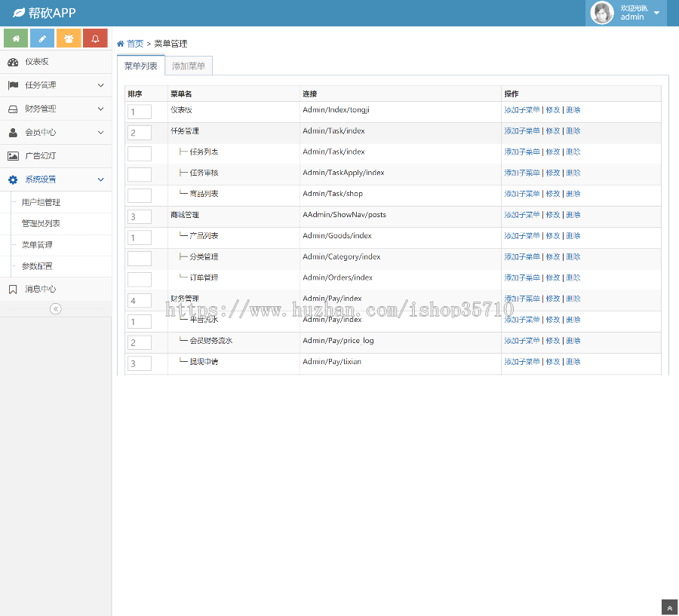
Task: Click the sort order field for 任务列表
Action: point(140,154)
